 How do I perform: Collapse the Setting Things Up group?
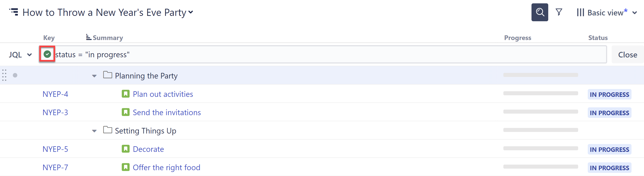point(94,131)
